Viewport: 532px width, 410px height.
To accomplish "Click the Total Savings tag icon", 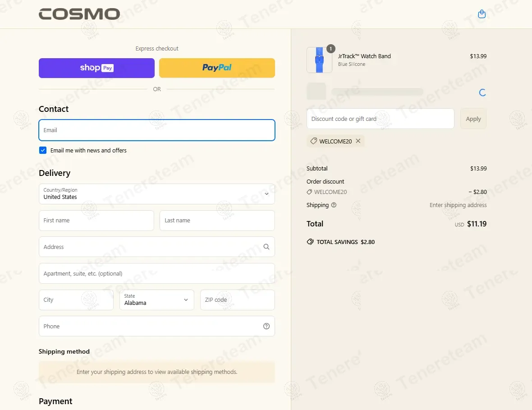I will click(310, 242).
